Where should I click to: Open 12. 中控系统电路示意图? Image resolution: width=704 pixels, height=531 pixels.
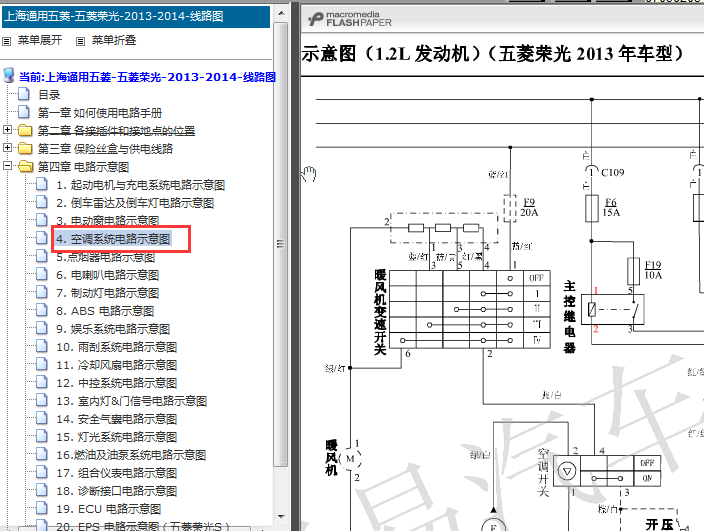[117, 383]
